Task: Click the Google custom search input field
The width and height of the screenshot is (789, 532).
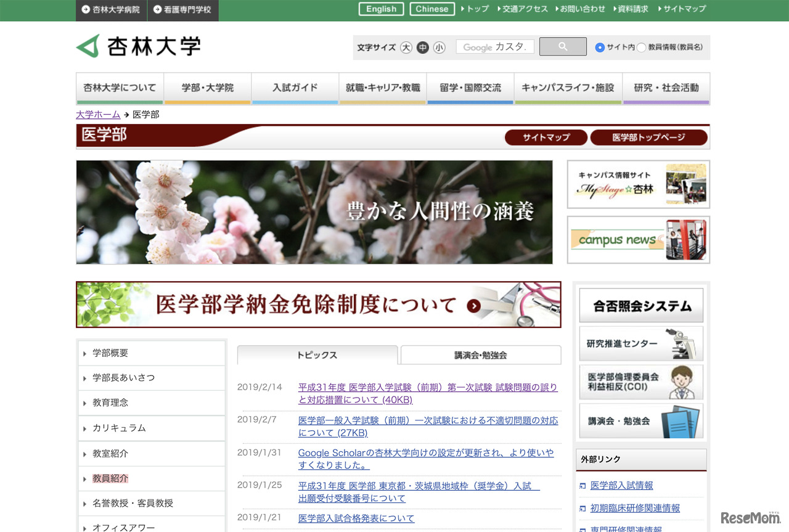Action: pos(494,47)
